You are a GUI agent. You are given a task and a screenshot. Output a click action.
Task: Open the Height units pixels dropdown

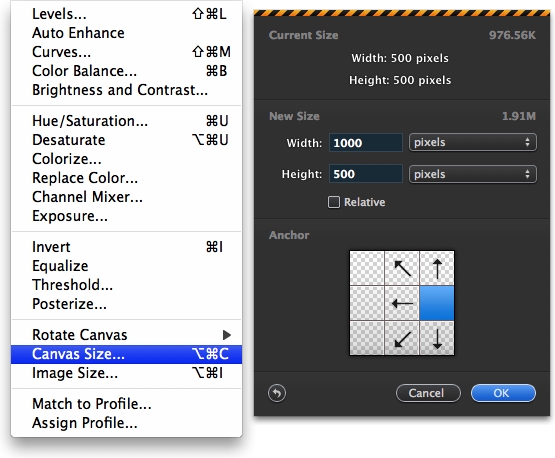point(473,174)
